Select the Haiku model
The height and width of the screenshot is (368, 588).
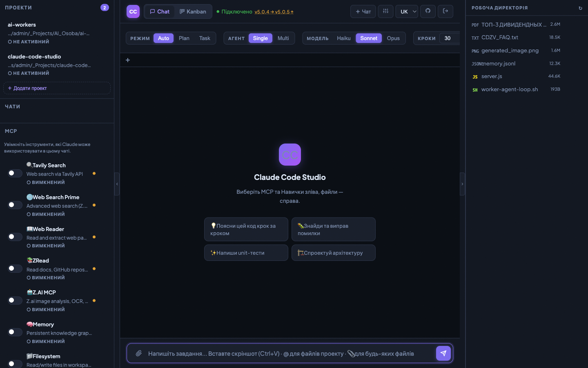point(344,38)
